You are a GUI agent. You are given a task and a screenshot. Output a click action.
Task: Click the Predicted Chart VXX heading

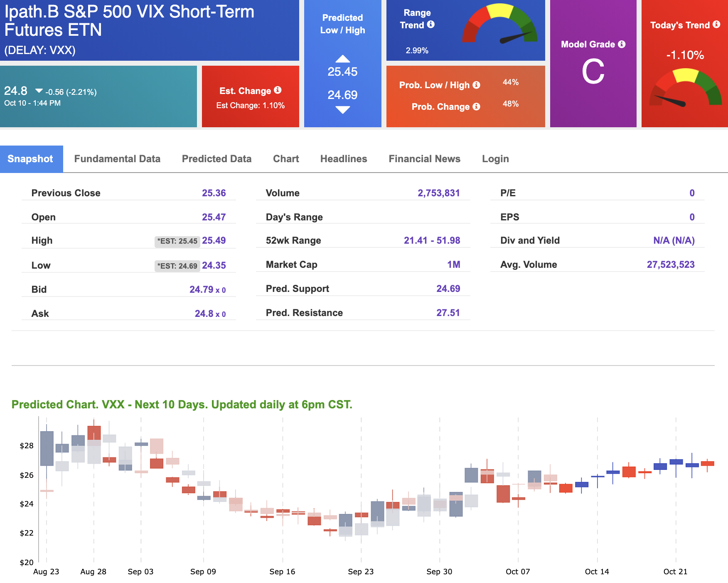click(182, 405)
